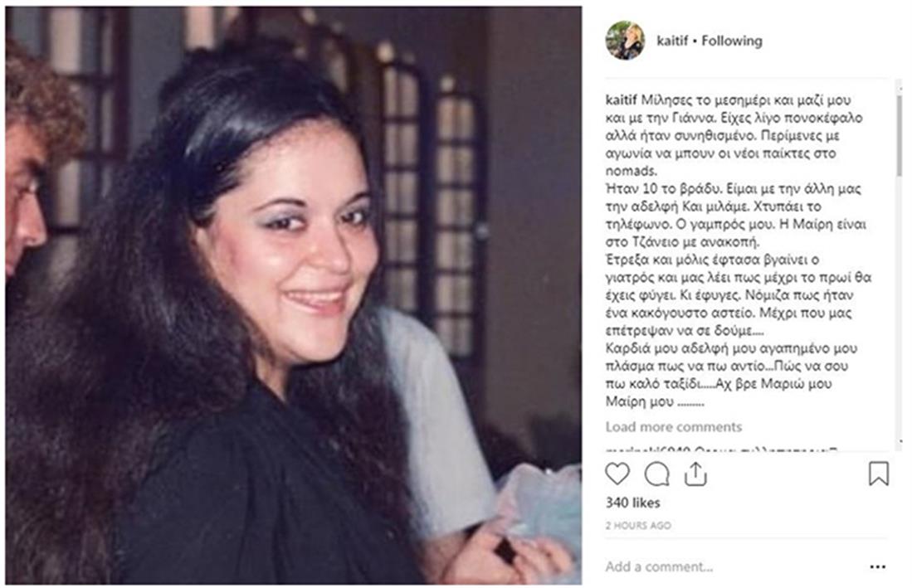Save the post with the bookmark icon
Image resolution: width=912 pixels, height=588 pixels.
tap(878, 474)
